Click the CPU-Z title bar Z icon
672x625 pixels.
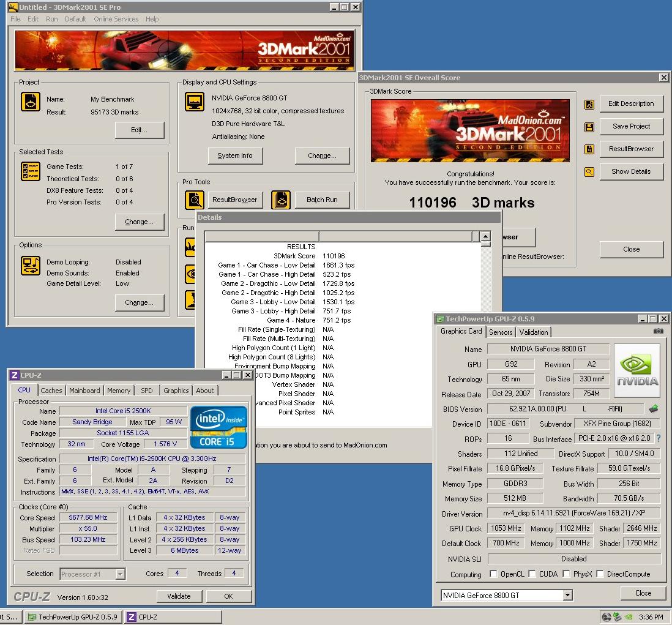pos(15,375)
